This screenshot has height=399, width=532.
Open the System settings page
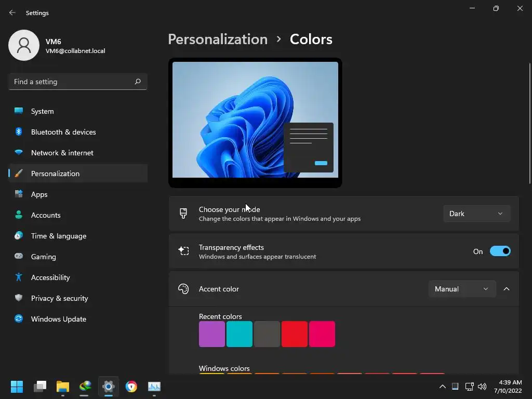(x=78, y=111)
